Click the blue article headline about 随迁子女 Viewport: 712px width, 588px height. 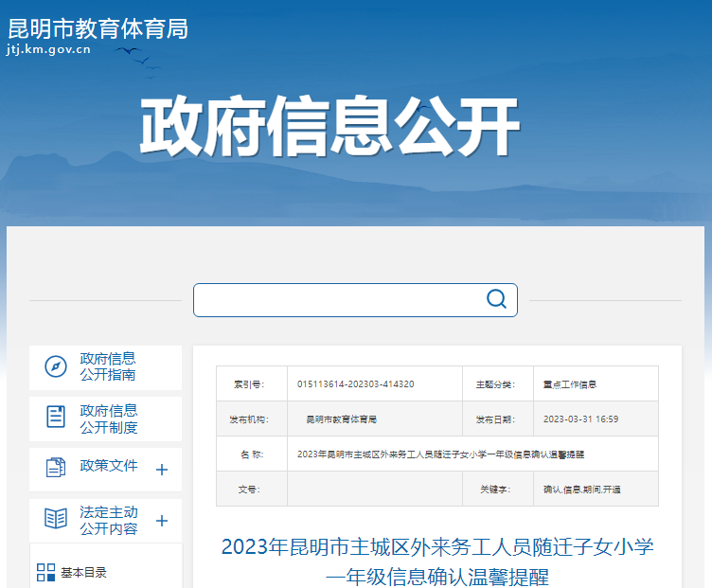point(437,561)
